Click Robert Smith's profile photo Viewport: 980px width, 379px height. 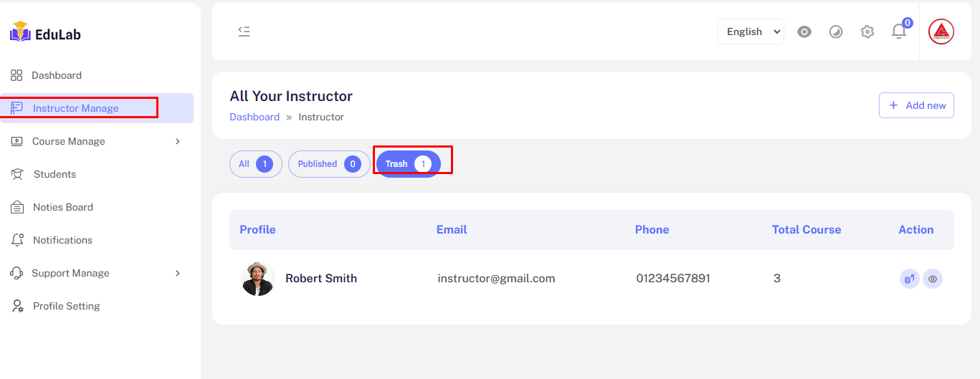tap(258, 279)
